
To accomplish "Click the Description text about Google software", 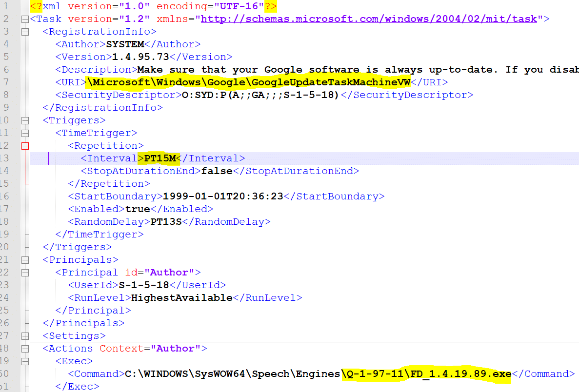I will click(358, 69).
